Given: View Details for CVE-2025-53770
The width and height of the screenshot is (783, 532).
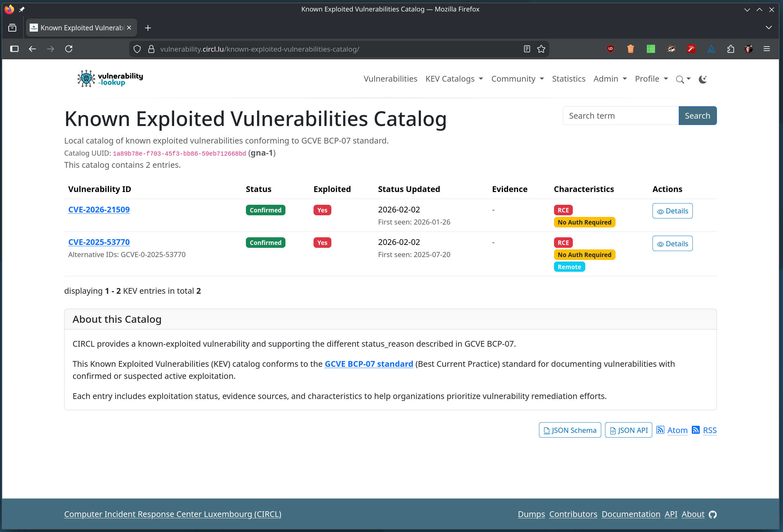Looking at the screenshot, I should [672, 244].
